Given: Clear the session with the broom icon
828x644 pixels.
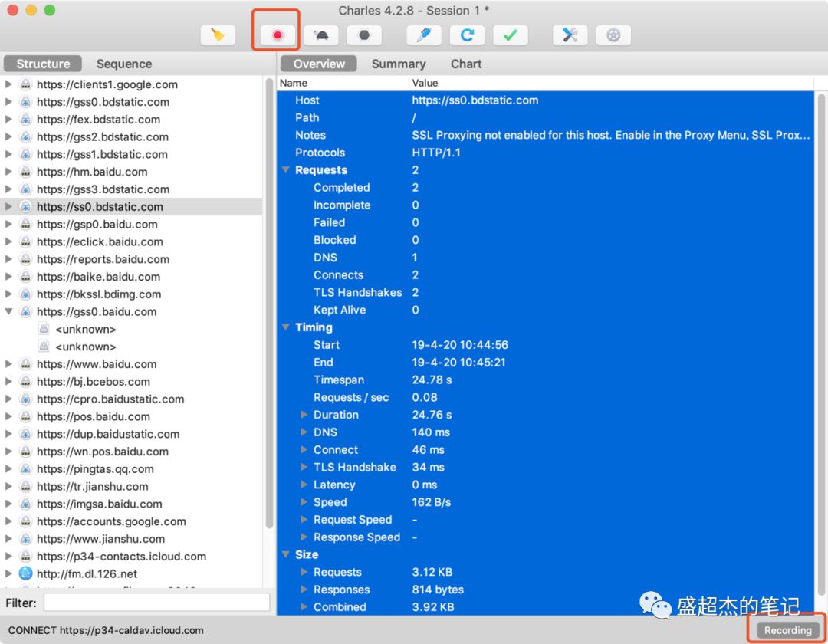Looking at the screenshot, I should click(218, 35).
